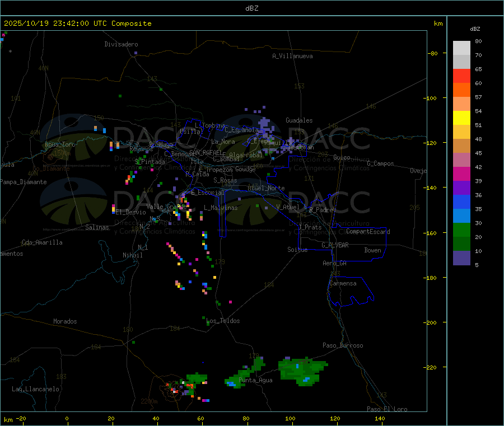Viewport: 504px width, 426px height.
Task: Select the orange 57-60 dBZ legend swatch
Action: [461, 90]
